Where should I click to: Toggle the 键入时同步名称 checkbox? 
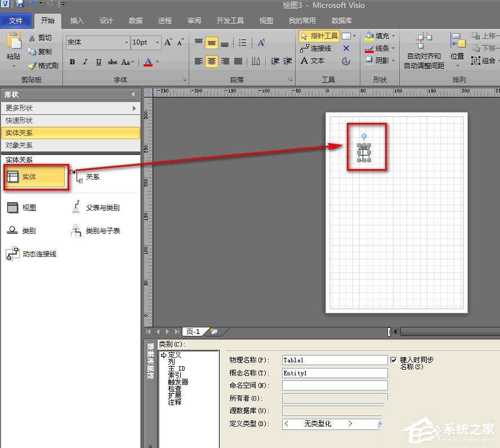[x=394, y=360]
